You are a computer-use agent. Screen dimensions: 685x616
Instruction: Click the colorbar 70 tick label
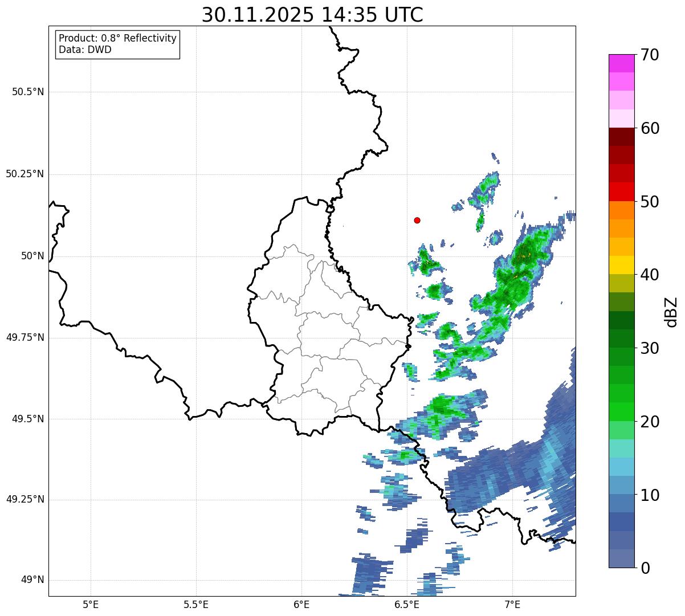click(650, 55)
